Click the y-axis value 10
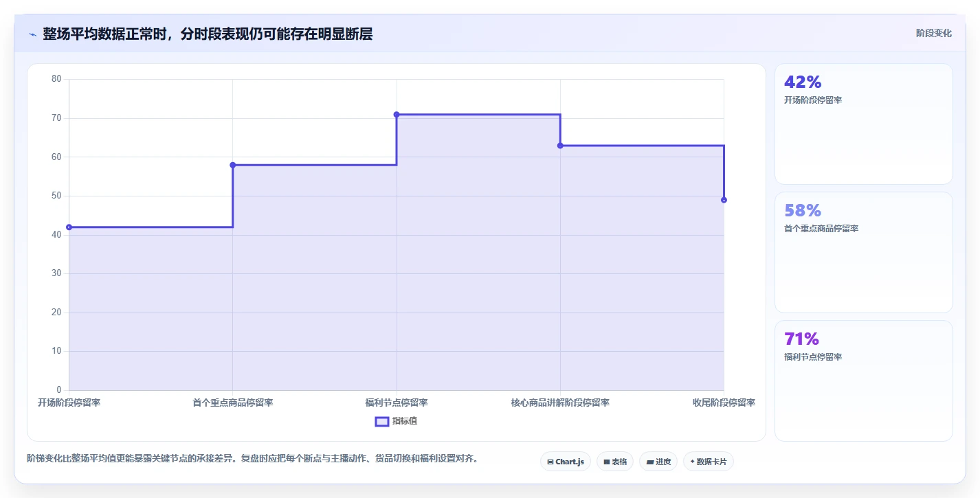 coord(56,351)
